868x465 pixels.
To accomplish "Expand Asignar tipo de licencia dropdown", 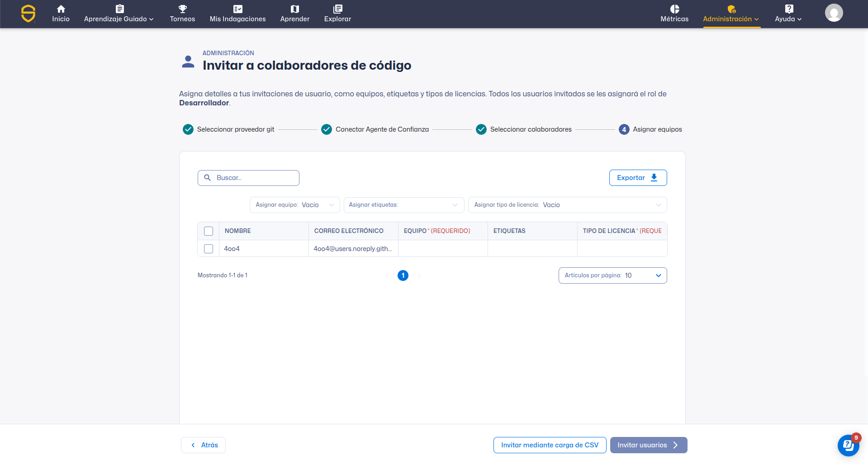I will coord(567,205).
